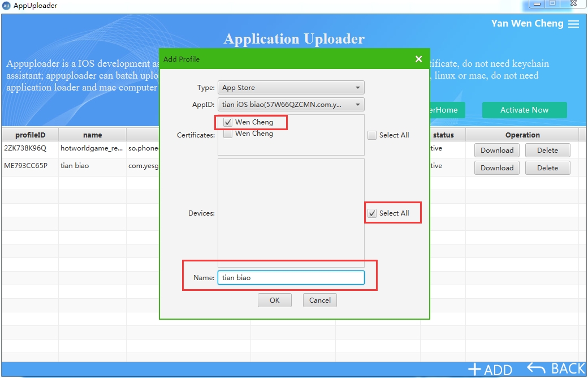This screenshot has width=588, height=378.
Task: Click the Yan Wen Cheng account name
Action: coord(528,24)
